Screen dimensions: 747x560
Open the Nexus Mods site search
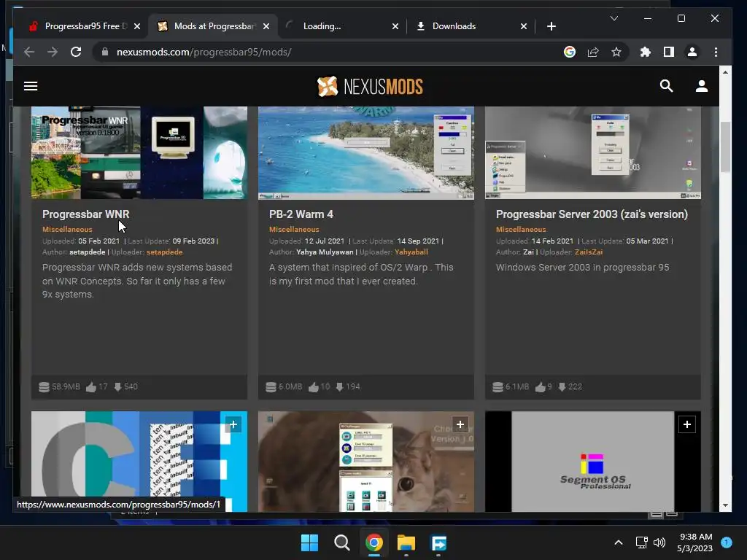[x=666, y=86]
